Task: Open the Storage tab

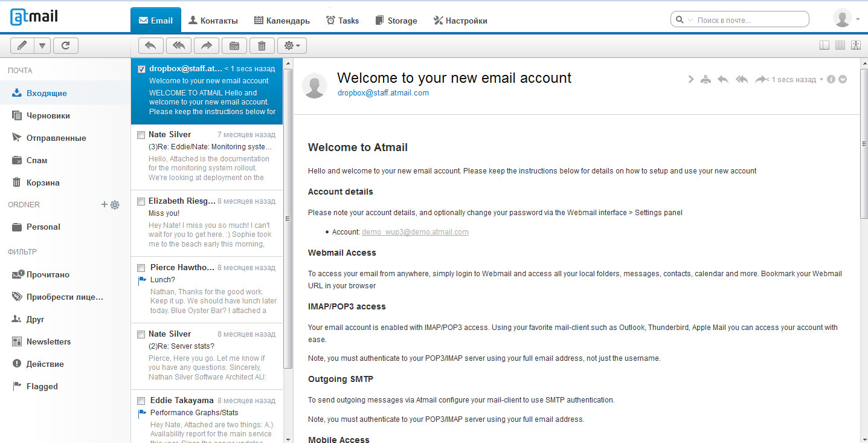Action: coord(396,21)
